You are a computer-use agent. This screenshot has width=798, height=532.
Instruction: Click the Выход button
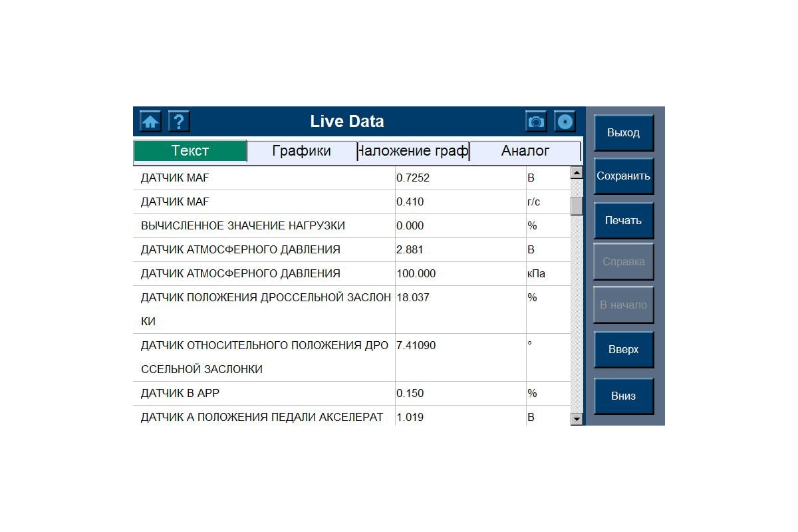coord(624,133)
